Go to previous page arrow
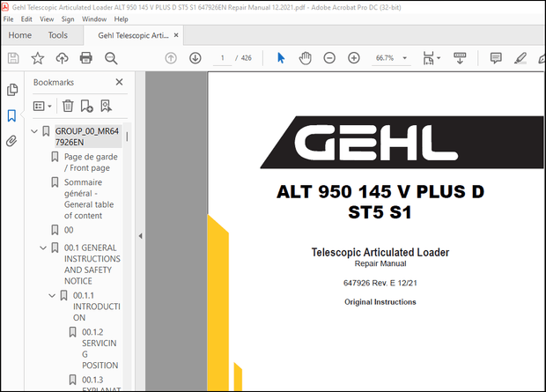This screenshot has width=546, height=392. (x=171, y=58)
